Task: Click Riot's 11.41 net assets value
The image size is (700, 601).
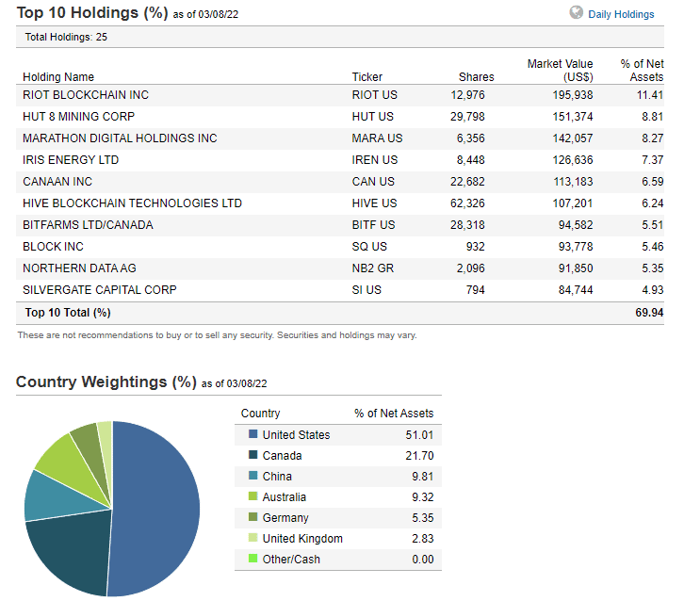Action: click(650, 95)
